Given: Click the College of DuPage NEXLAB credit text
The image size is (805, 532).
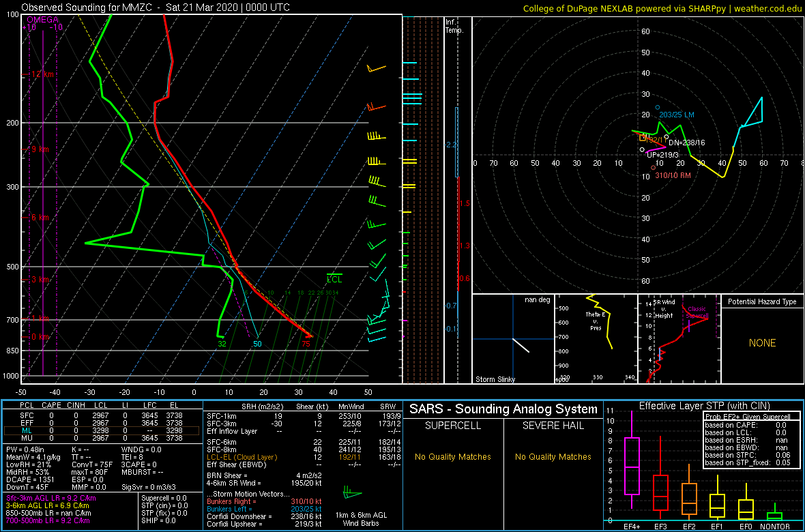Looking at the screenshot, I should point(662,8).
